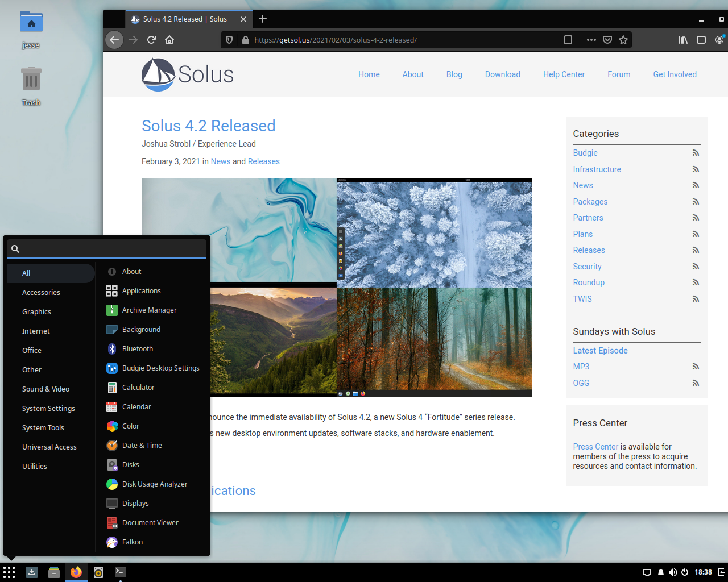Save page to Pocket icon
The width and height of the screenshot is (728, 582).
coord(607,40)
